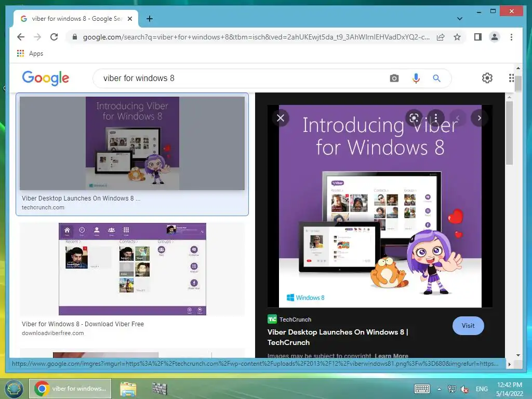
Task: Open the Apps bookmarks shortcut
Action: pyautogui.click(x=30, y=54)
